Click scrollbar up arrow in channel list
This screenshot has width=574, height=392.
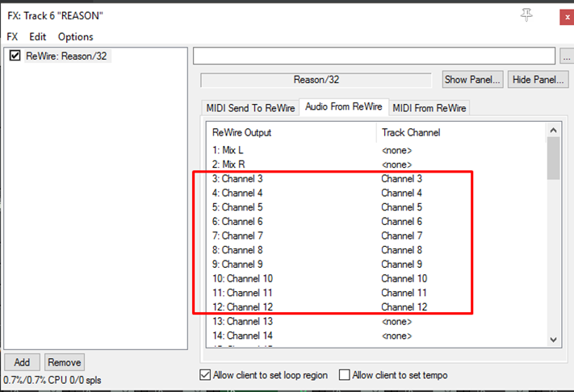pyautogui.click(x=554, y=130)
